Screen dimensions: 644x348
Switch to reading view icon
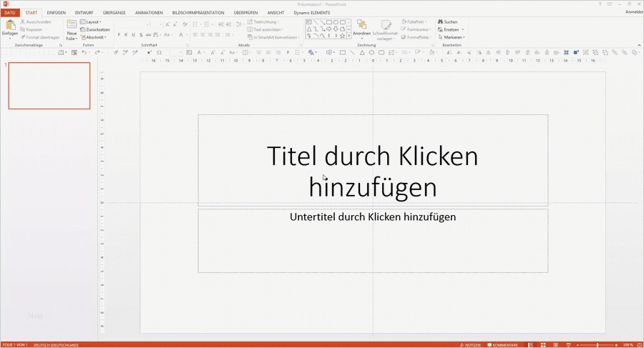coord(556,345)
